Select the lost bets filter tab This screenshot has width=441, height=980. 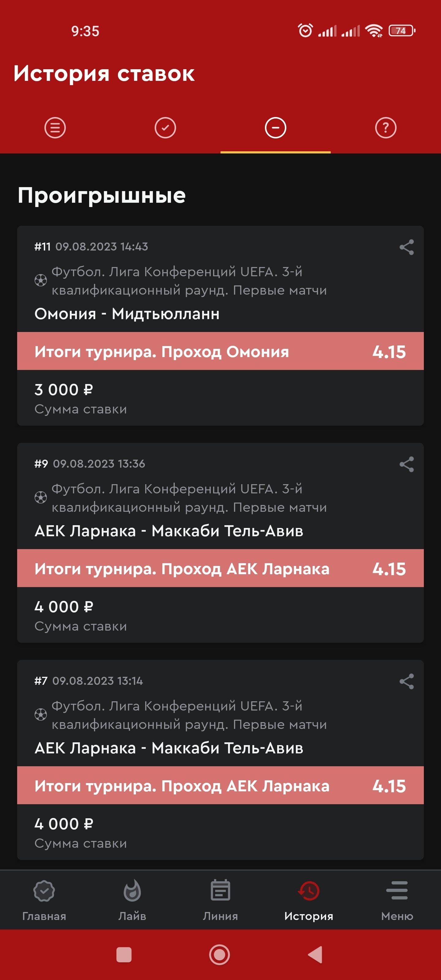click(x=276, y=127)
